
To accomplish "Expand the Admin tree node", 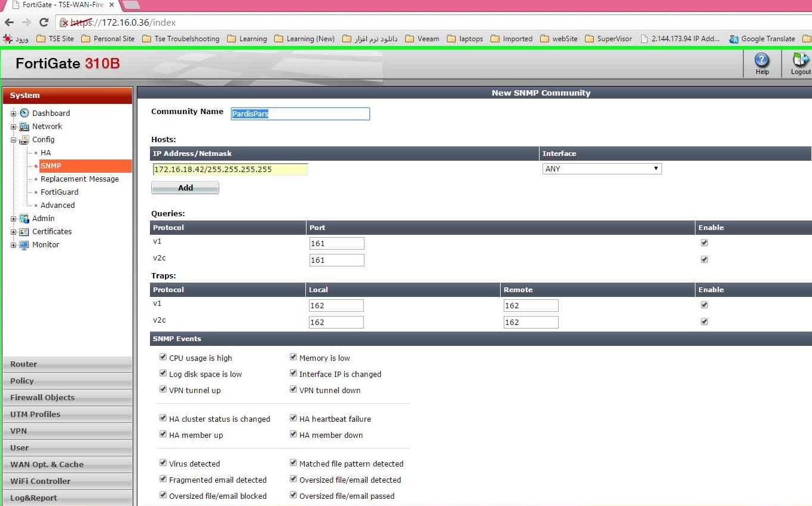I will 13,219.
